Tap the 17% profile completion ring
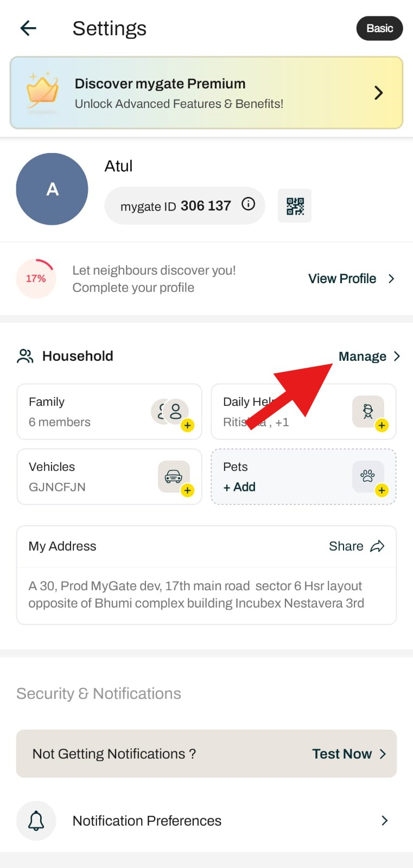 pyautogui.click(x=36, y=279)
